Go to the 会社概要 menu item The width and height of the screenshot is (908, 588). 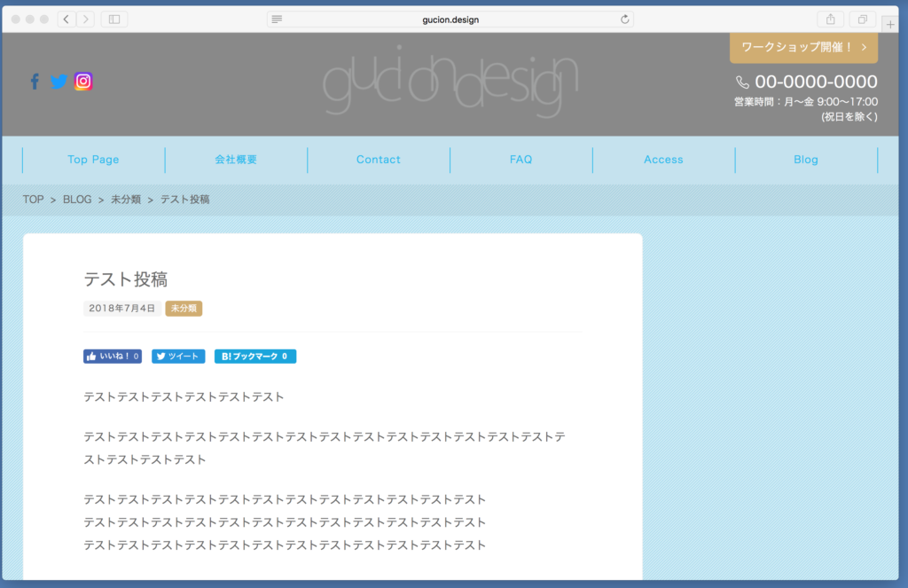point(236,160)
